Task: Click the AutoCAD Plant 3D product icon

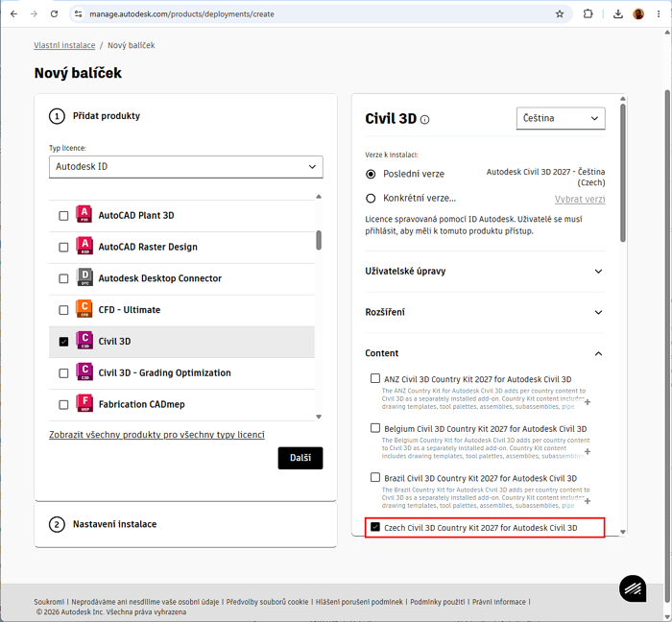Action: coord(84,214)
